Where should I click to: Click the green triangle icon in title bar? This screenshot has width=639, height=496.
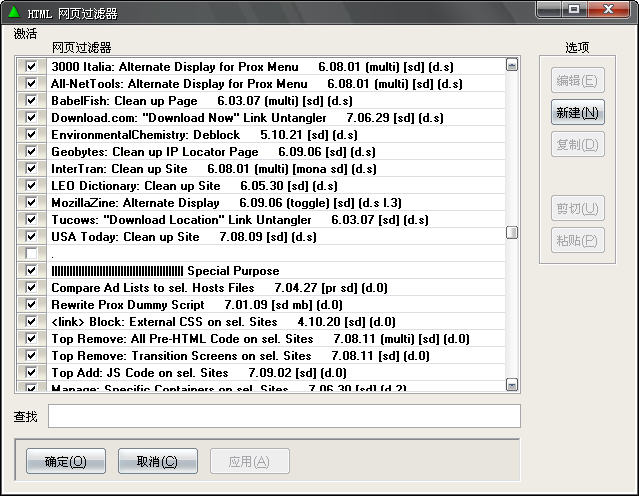pyautogui.click(x=14, y=11)
